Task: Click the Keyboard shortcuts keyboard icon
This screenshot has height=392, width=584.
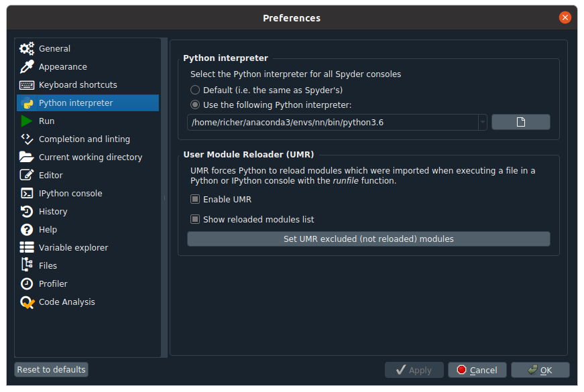Action: pos(27,85)
